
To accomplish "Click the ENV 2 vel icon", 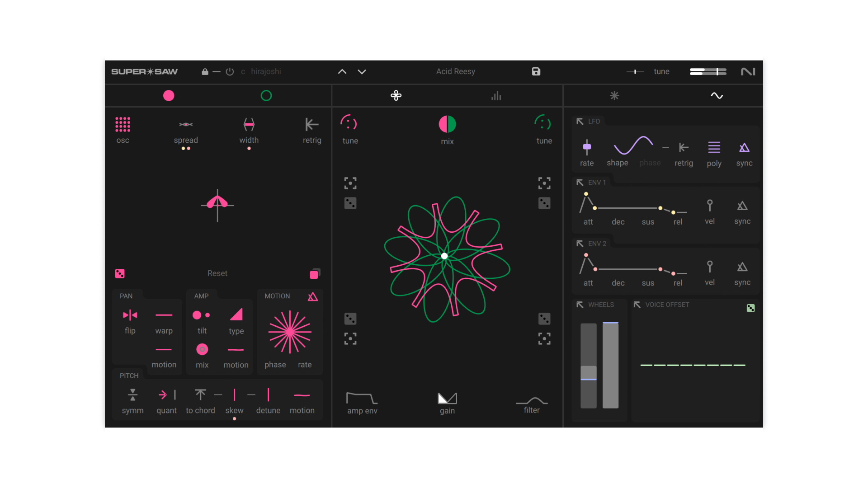I will tap(710, 267).
